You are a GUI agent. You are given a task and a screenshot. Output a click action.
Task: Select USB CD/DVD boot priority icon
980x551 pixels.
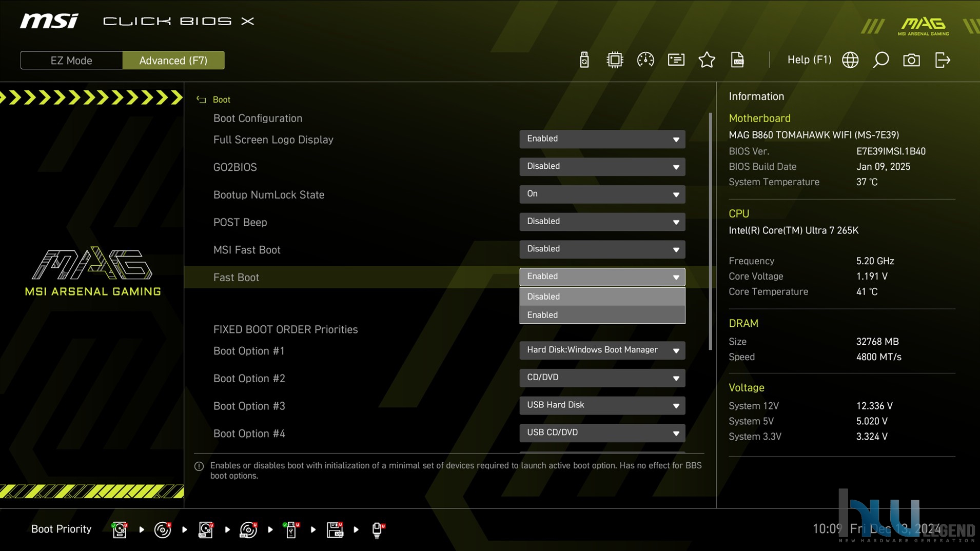[x=248, y=529]
